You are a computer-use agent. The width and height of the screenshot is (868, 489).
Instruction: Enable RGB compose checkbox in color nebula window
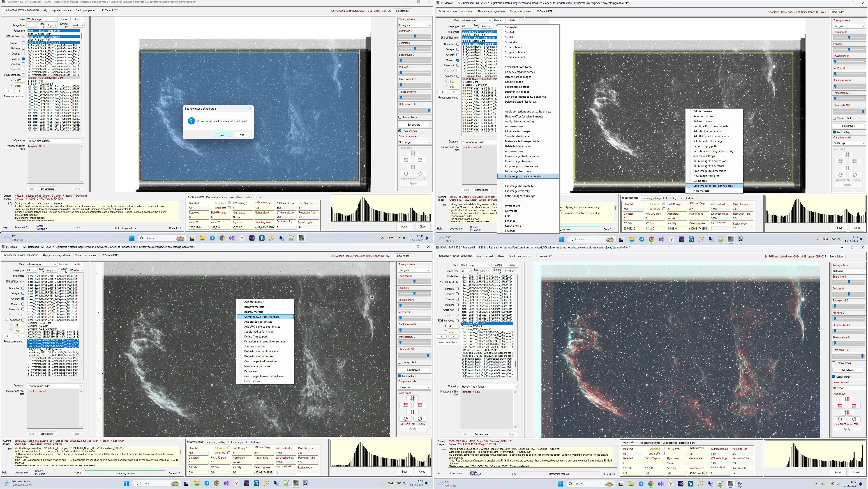coord(457,321)
